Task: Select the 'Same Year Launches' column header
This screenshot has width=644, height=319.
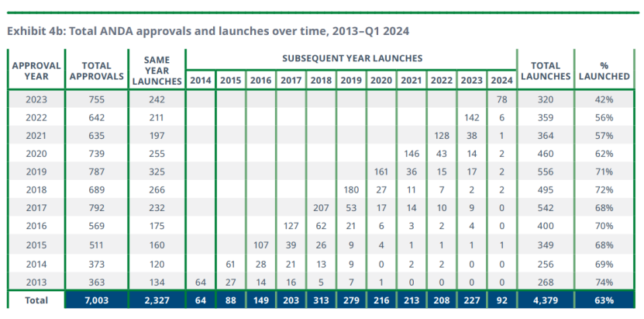Action: click(156, 71)
